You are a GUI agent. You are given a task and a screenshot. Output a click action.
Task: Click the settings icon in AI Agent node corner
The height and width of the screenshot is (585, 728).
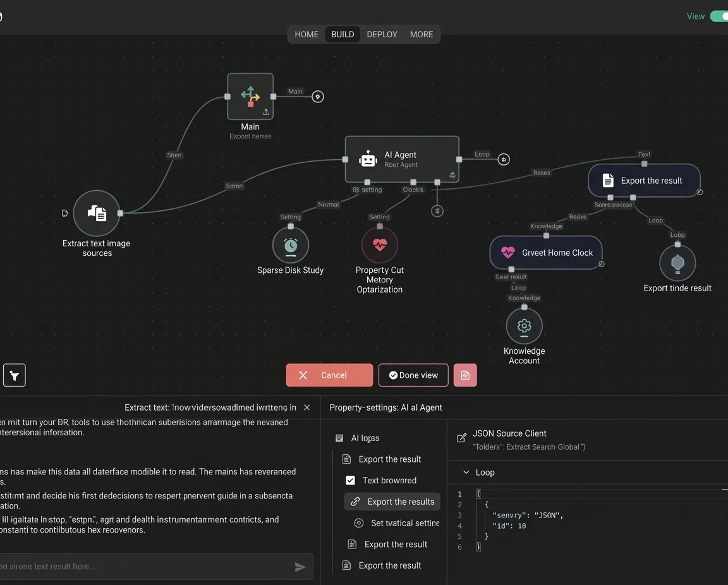click(452, 175)
